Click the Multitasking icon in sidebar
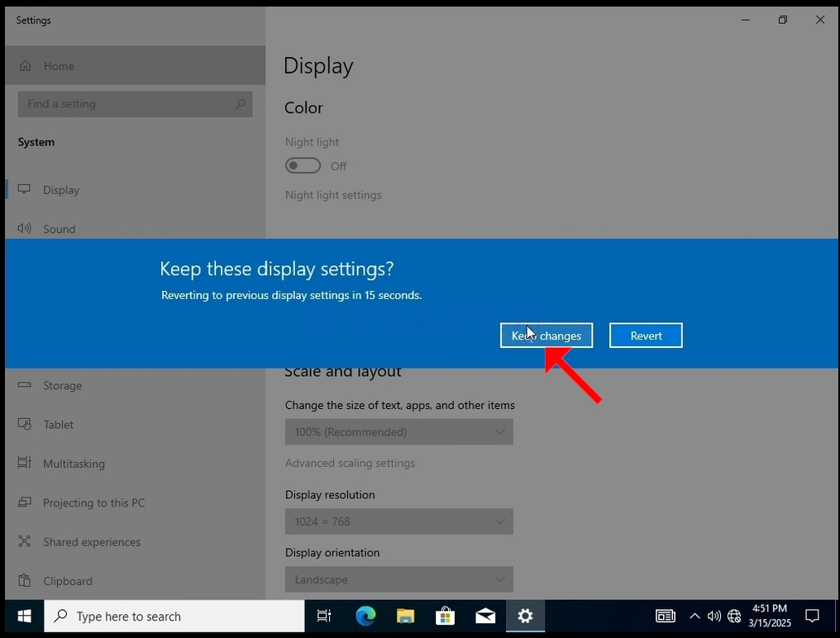840x638 pixels. tap(24, 462)
